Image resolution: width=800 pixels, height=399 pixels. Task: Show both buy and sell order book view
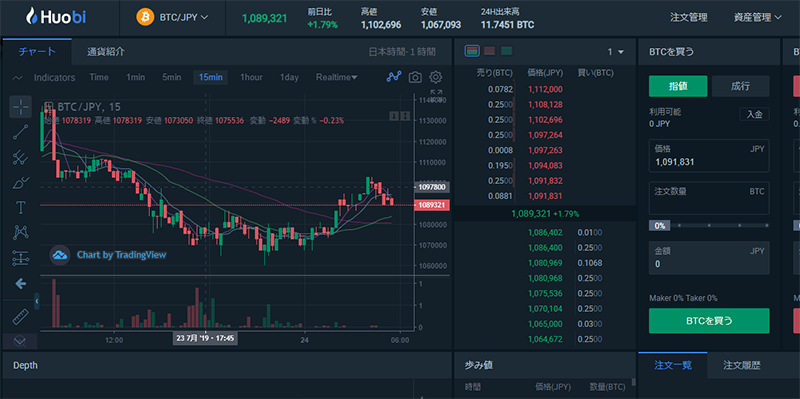pos(472,51)
